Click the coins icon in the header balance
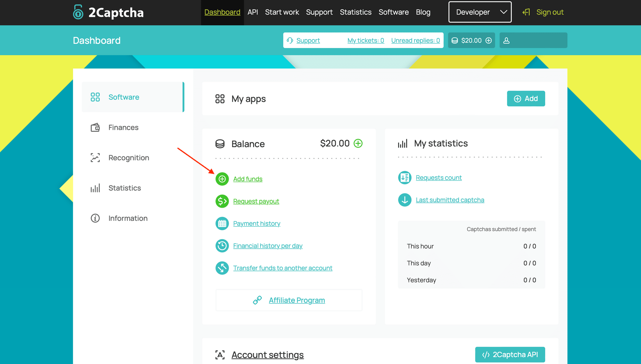The width and height of the screenshot is (641, 364). pyautogui.click(x=454, y=40)
